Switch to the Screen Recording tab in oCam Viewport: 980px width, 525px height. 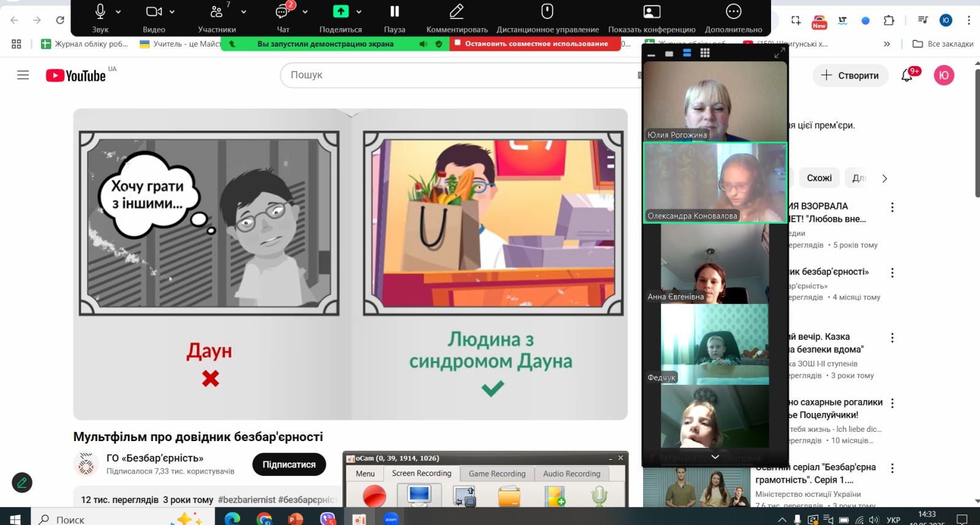tap(421, 474)
